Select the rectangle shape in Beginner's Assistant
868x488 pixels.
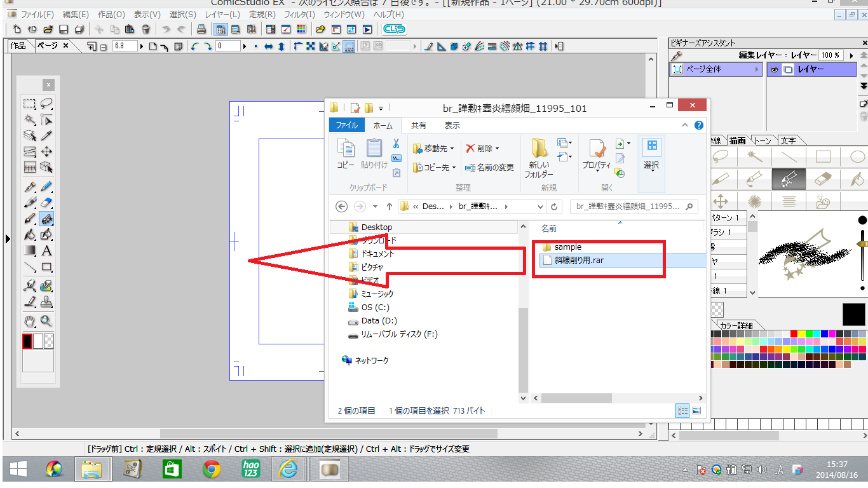[x=824, y=156]
